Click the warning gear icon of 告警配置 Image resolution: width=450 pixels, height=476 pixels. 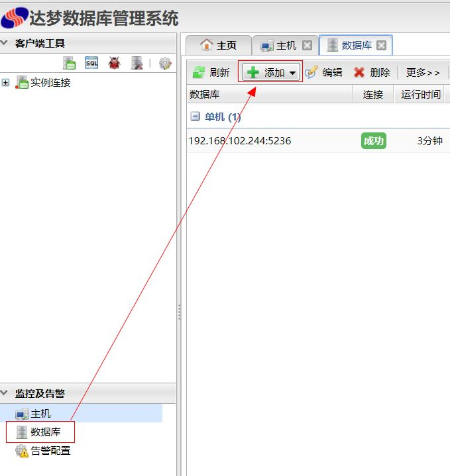pos(22,451)
